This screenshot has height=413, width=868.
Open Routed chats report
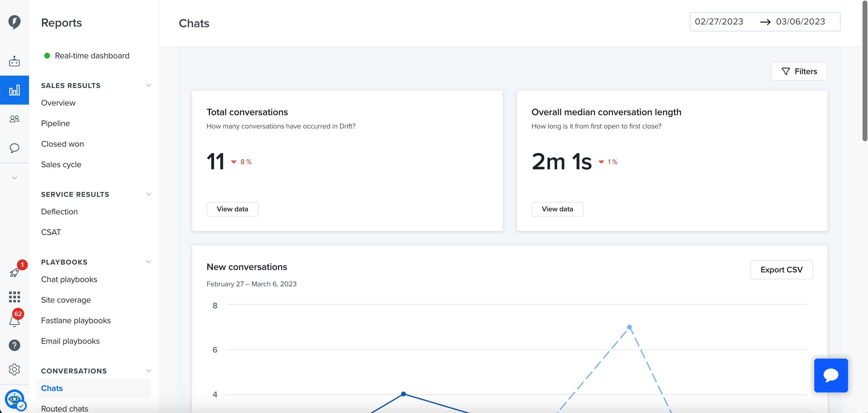pyautogui.click(x=65, y=408)
